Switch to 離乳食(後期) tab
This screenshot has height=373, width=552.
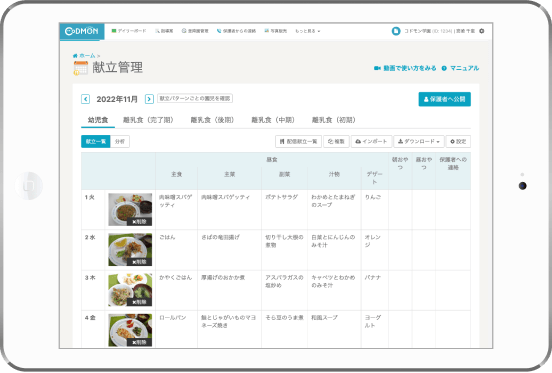pos(212,120)
